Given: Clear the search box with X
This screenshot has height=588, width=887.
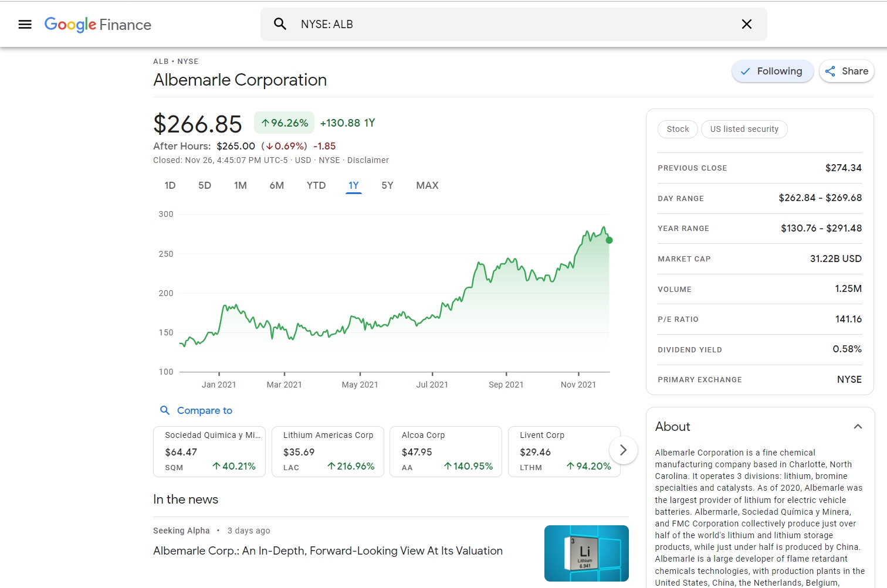Looking at the screenshot, I should (746, 24).
